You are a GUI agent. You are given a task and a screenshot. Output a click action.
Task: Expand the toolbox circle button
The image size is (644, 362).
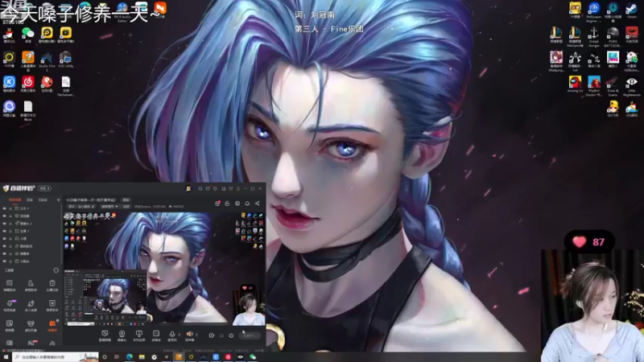(x=56, y=270)
